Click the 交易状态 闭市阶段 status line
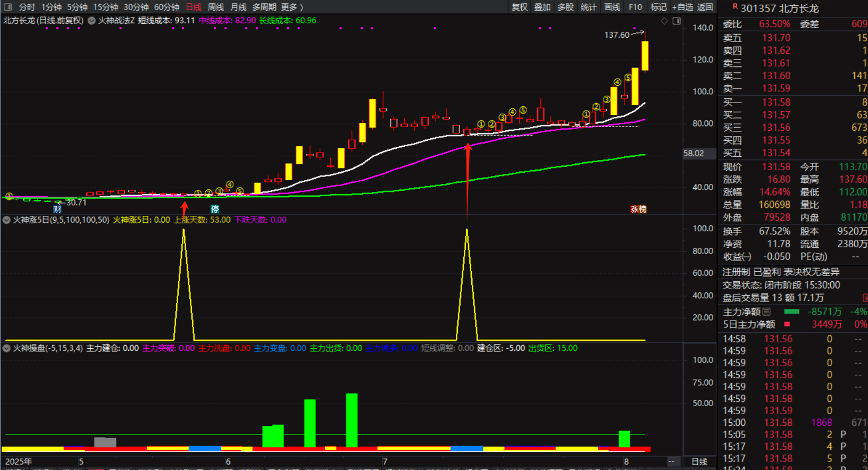Image resolution: width=868 pixels, height=470 pixels. pos(781,285)
